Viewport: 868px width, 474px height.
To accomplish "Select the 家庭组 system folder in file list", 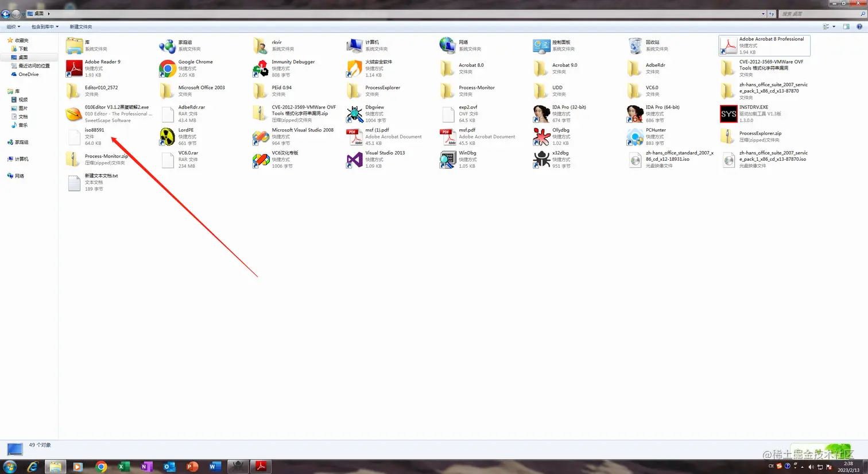I will coord(168,45).
